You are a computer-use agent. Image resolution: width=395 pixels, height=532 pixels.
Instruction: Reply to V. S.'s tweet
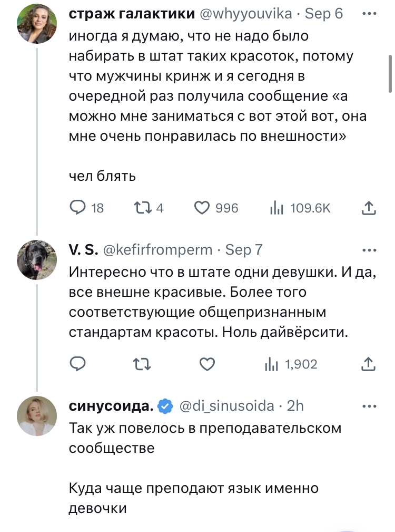[x=78, y=363]
